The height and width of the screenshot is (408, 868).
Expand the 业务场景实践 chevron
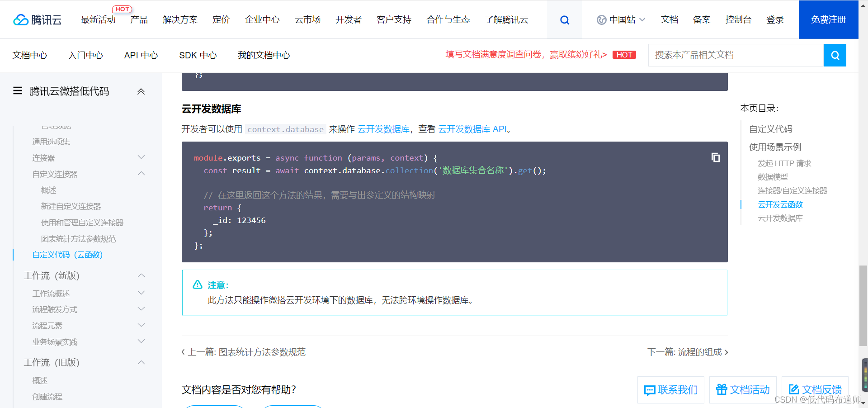point(141,342)
